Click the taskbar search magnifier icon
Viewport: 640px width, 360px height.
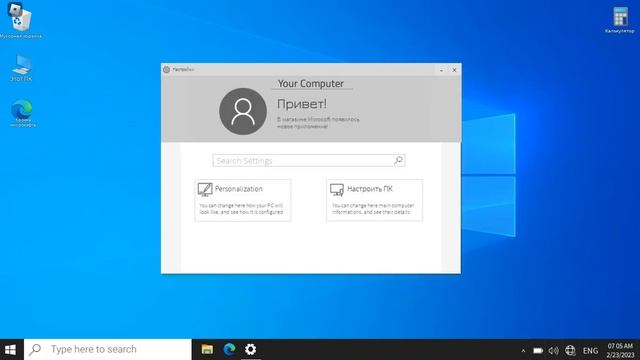tap(35, 349)
